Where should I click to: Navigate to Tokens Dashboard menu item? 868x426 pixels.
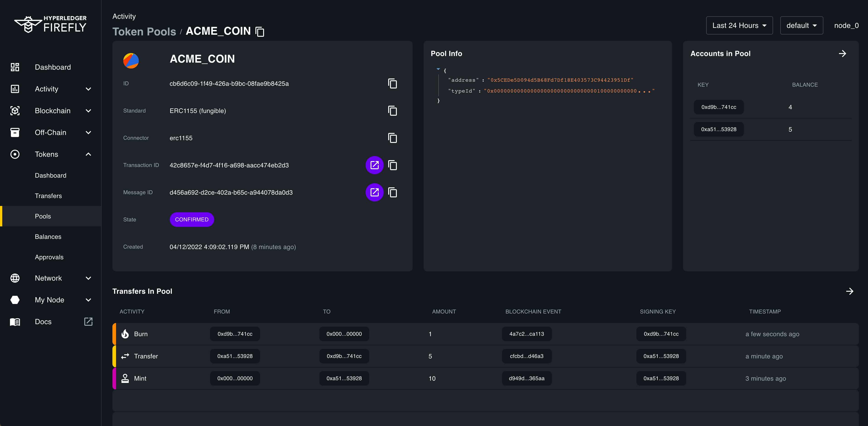50,175
